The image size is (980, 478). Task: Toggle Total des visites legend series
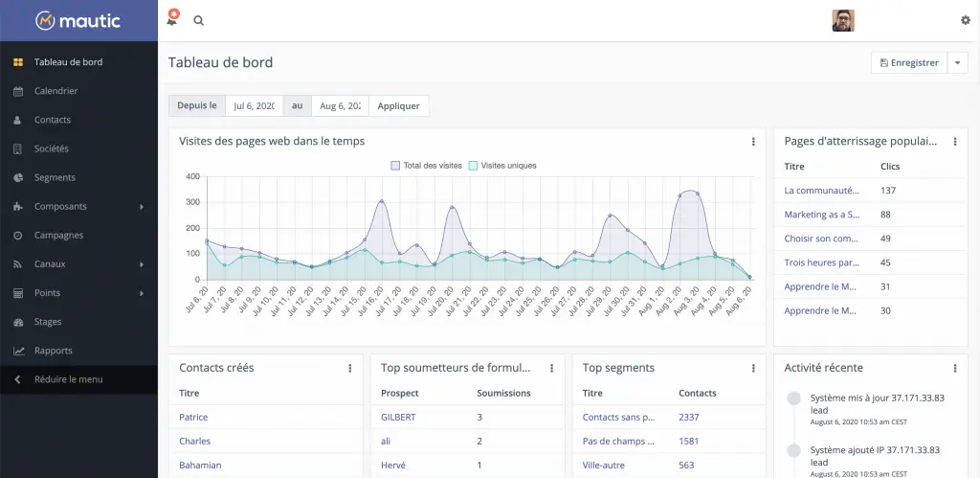click(x=426, y=166)
